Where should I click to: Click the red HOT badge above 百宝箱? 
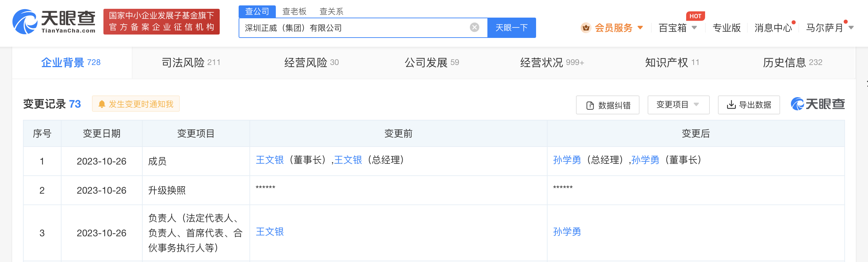point(695,16)
